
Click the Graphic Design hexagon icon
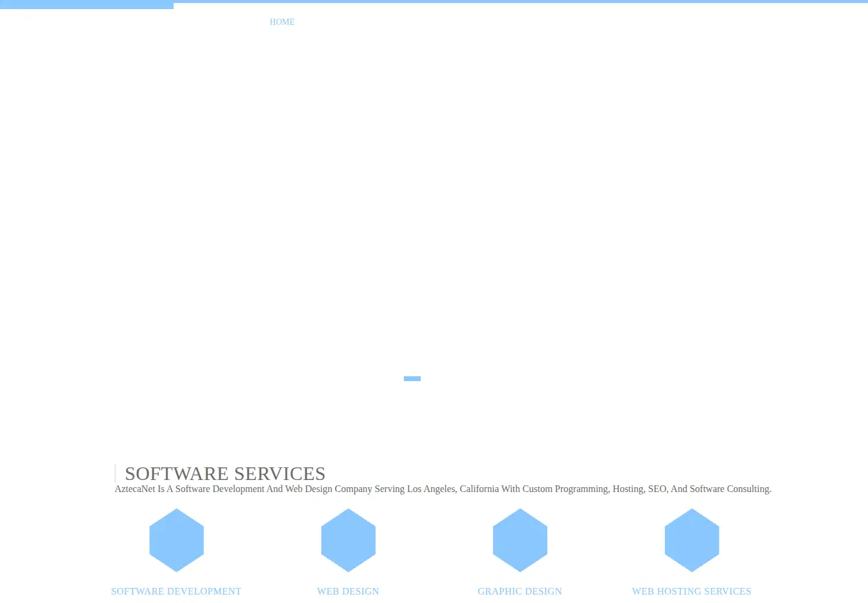coord(520,540)
